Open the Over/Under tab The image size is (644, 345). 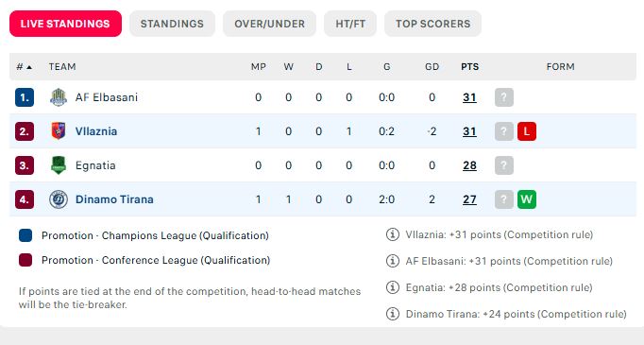(x=269, y=24)
